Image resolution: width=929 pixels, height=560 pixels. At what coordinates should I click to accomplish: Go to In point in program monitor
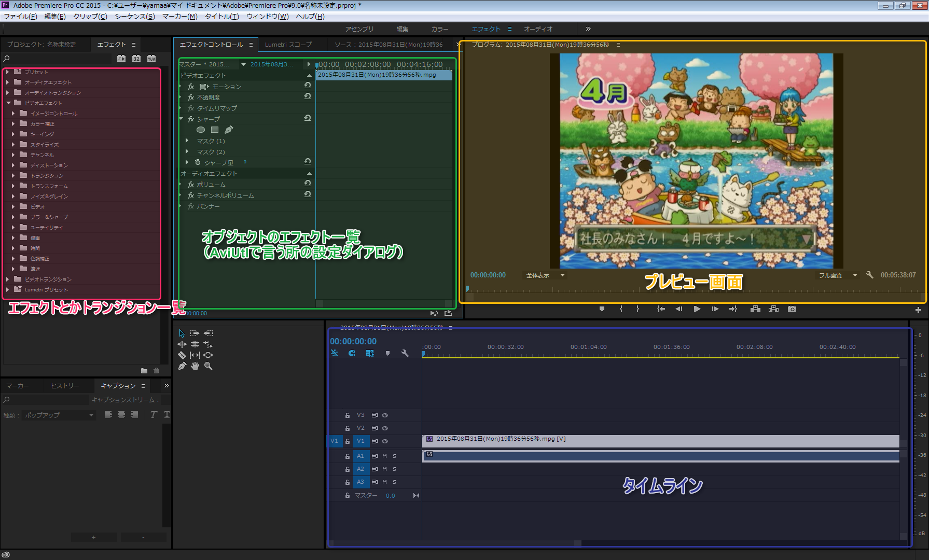[661, 309]
